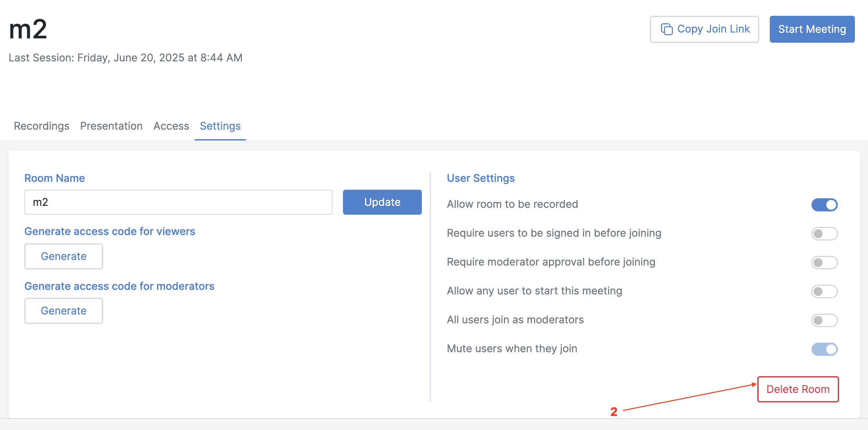The width and height of the screenshot is (868, 430).
Task: Go to the Access tab
Action: (x=171, y=126)
